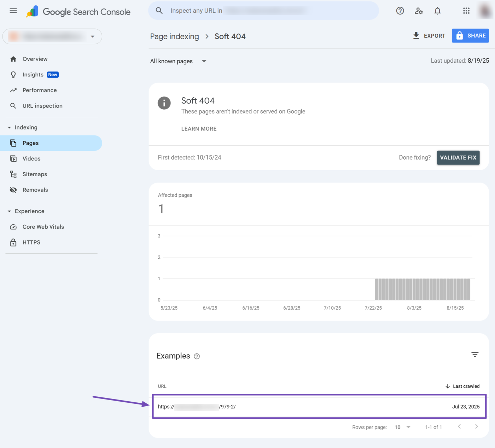Screen dimensions: 495x448
Task: Go to next page of examples
Action: tap(477, 427)
